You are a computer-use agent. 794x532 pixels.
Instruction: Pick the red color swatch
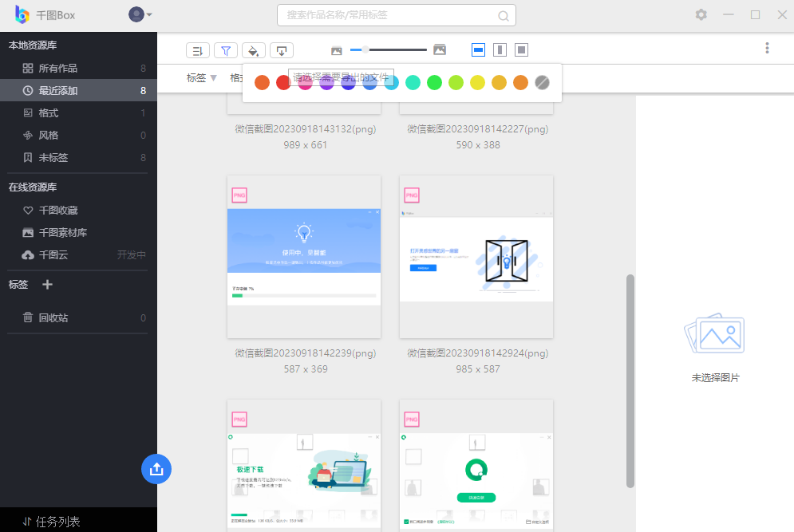(x=283, y=82)
